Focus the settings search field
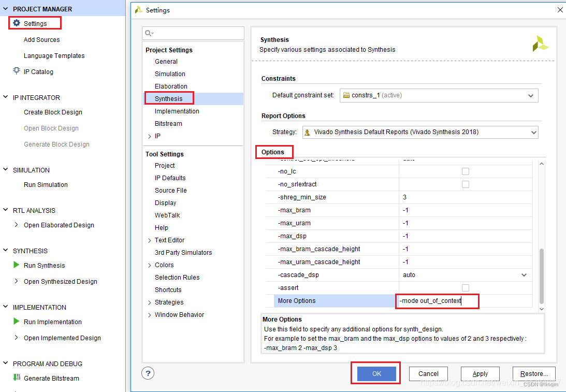Image resolution: width=566 pixels, height=392 pixels. tap(193, 33)
